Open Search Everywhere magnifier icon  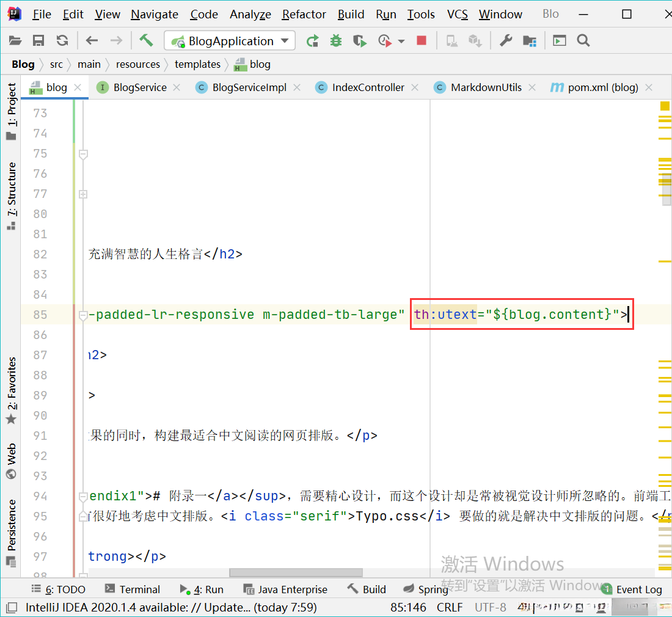(583, 41)
